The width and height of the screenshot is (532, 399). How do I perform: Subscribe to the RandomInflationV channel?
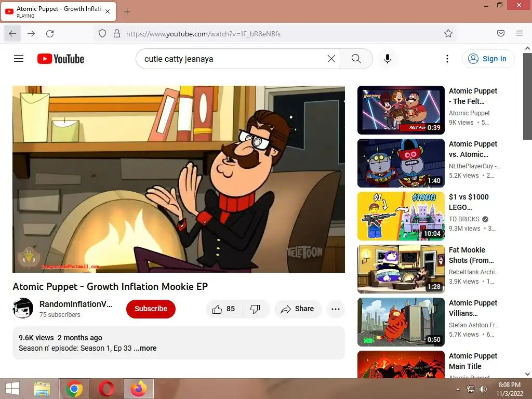tap(151, 309)
